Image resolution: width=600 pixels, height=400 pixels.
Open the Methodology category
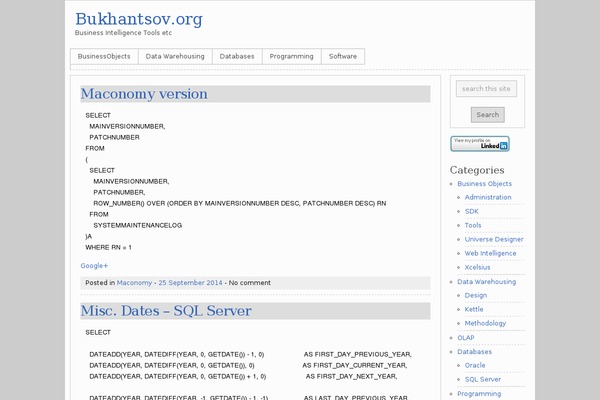pos(485,323)
